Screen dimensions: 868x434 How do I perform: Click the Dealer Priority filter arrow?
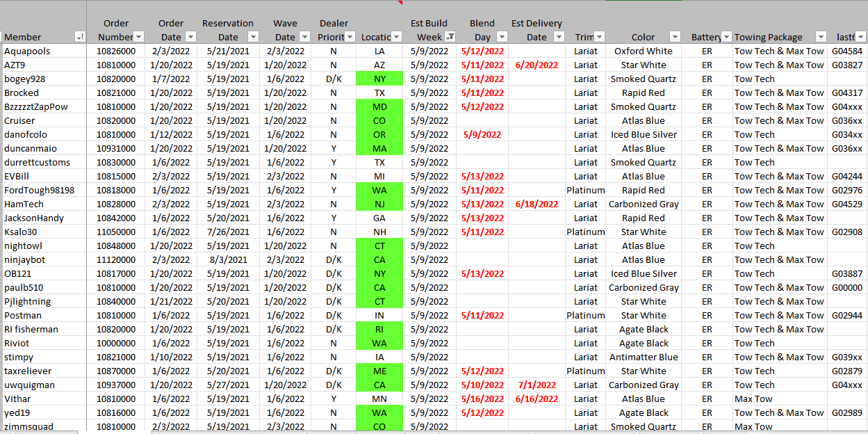tap(350, 37)
